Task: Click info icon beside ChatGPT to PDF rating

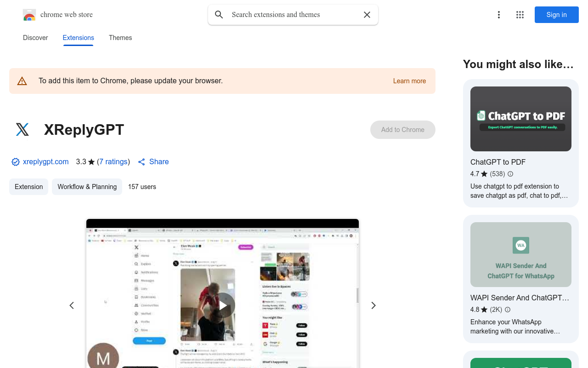Action: tap(510, 174)
